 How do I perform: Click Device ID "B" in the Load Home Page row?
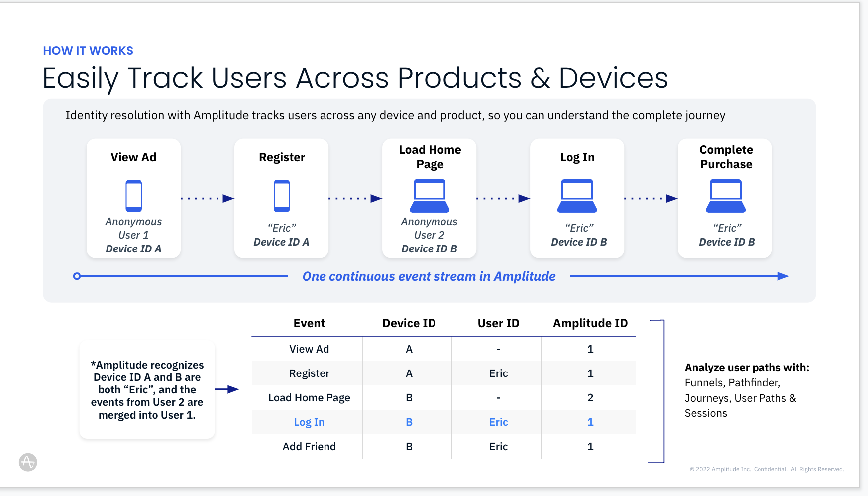pyautogui.click(x=409, y=398)
